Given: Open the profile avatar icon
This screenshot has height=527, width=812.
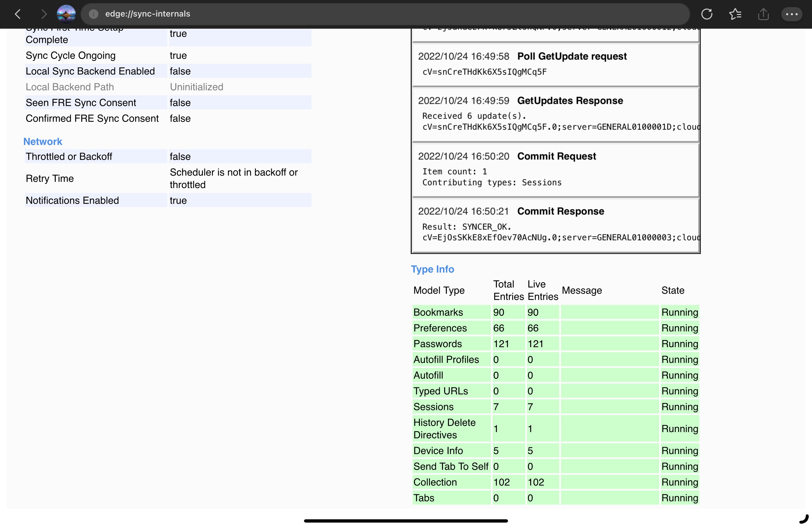Looking at the screenshot, I should pos(66,14).
